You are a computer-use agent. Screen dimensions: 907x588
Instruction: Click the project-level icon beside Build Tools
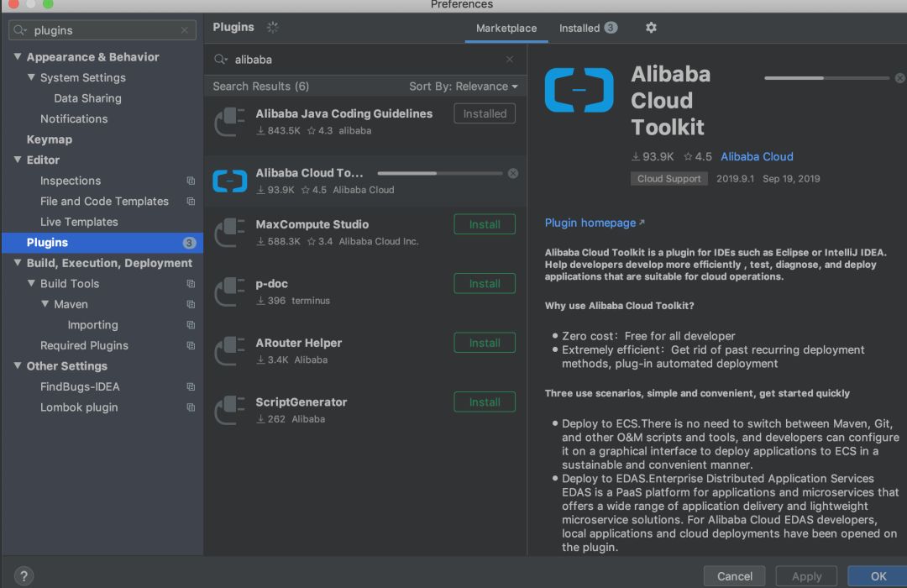(191, 284)
